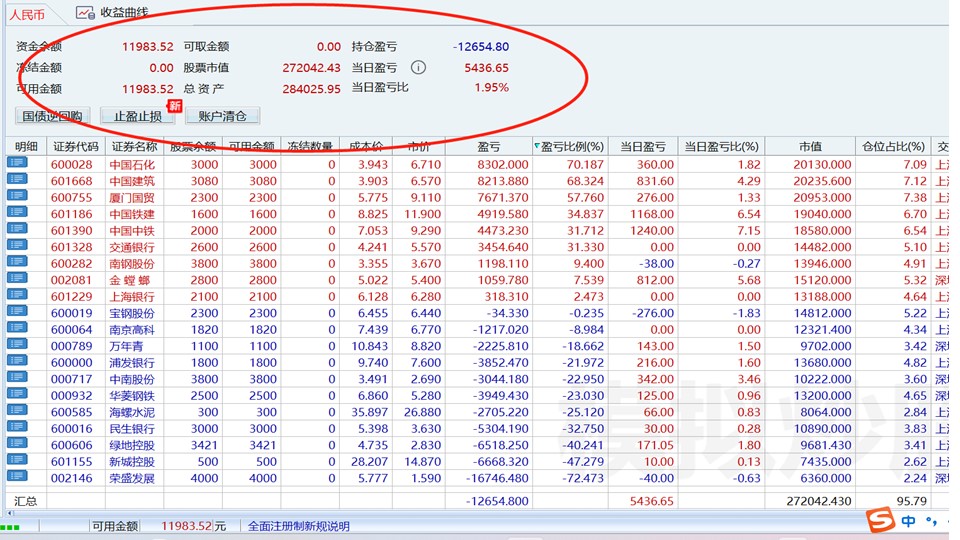Open detail icon for 中南股份 row

[x=17, y=377]
